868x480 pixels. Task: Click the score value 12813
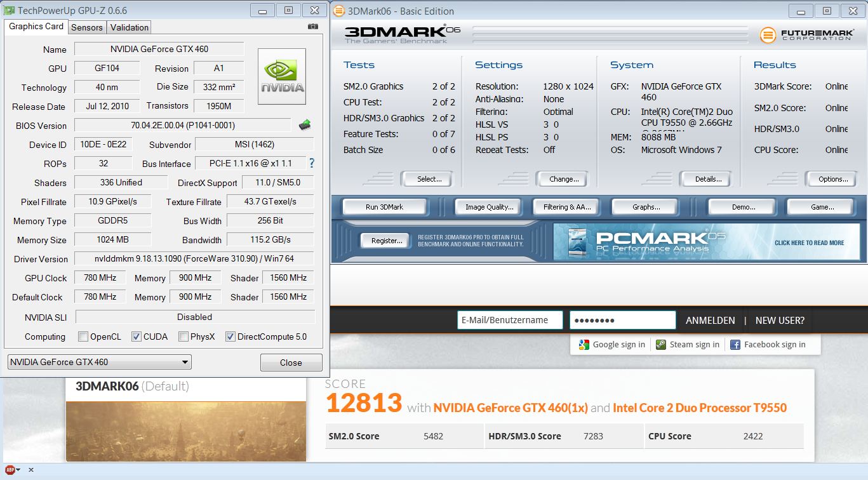364,403
